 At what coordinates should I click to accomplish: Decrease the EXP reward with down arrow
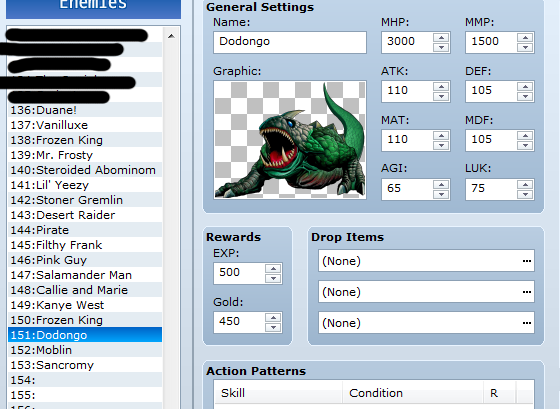tap(273, 279)
